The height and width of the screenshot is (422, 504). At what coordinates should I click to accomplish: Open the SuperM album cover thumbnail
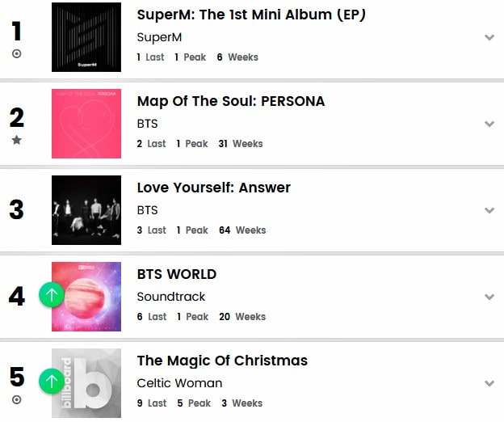[x=86, y=37]
